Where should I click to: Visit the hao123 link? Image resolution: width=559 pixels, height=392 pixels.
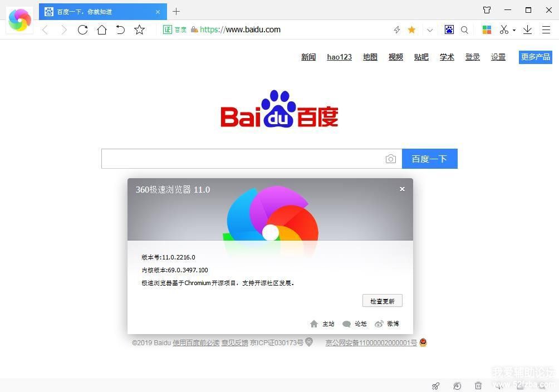340,57
